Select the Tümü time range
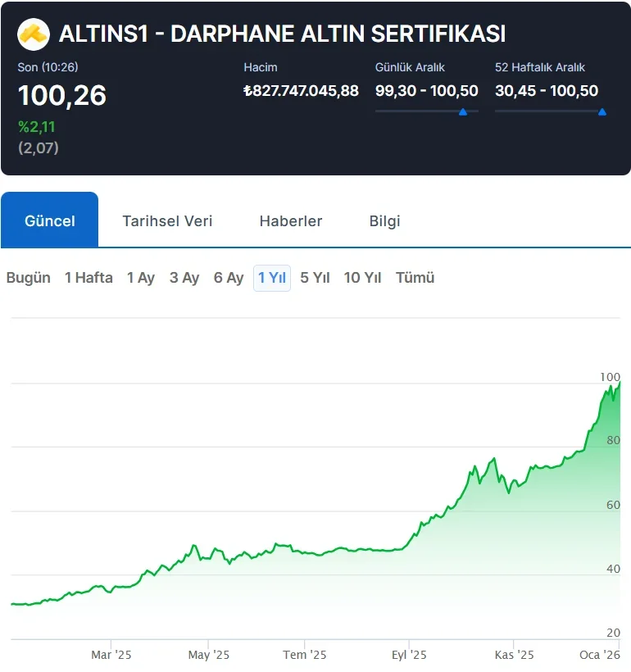The width and height of the screenshot is (631, 672). [415, 278]
